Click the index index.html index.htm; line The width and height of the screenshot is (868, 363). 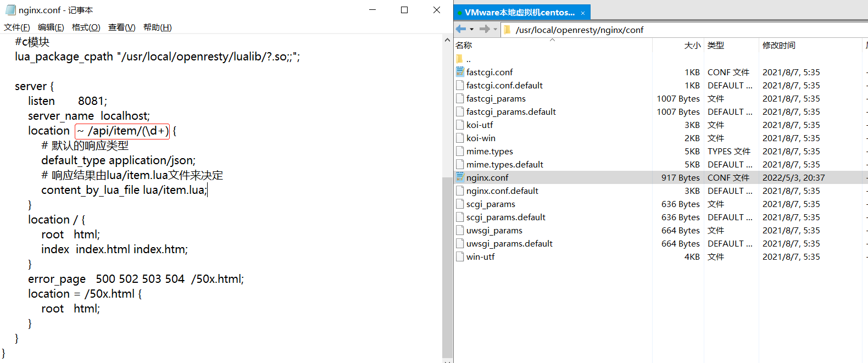point(115,249)
